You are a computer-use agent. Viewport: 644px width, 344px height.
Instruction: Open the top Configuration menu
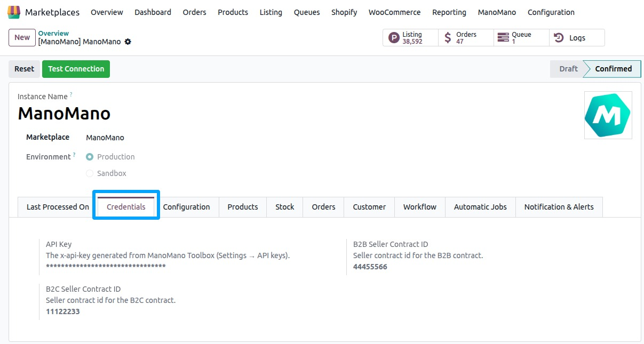(x=551, y=12)
